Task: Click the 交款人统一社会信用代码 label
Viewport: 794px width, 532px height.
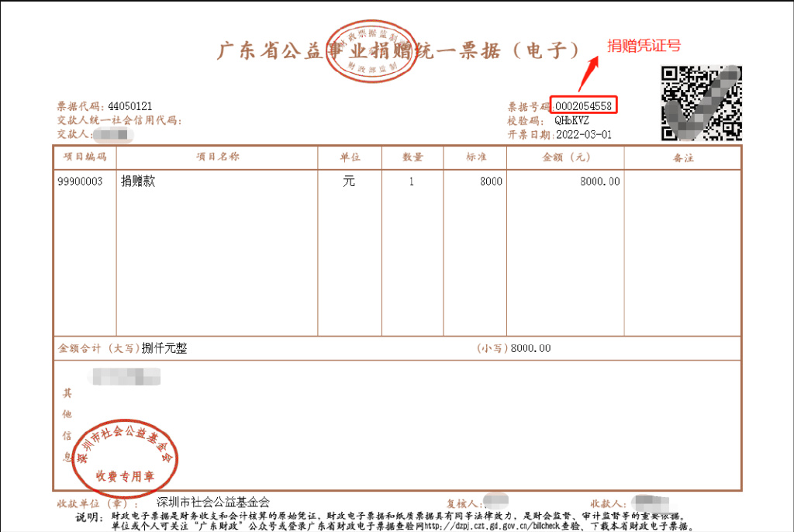Action: [x=119, y=120]
